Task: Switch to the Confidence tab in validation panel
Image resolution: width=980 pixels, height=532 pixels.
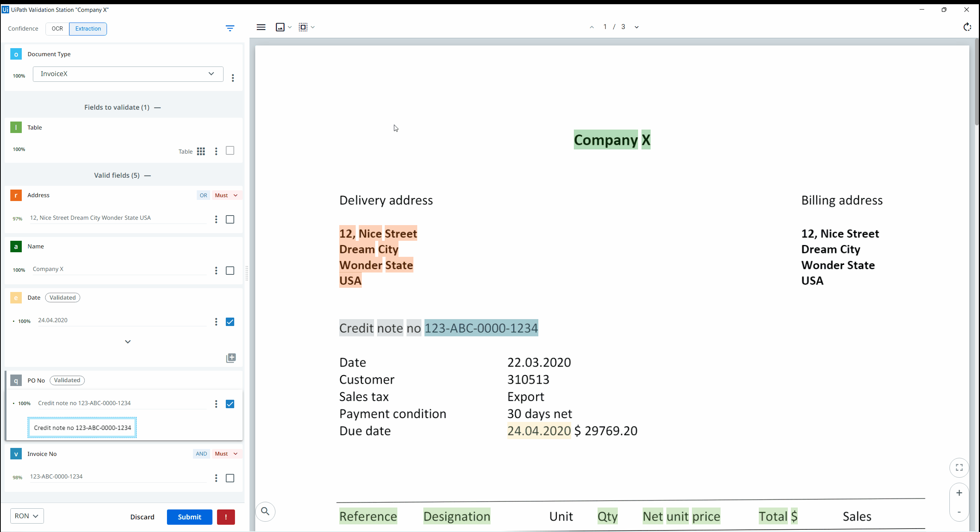Action: click(23, 28)
